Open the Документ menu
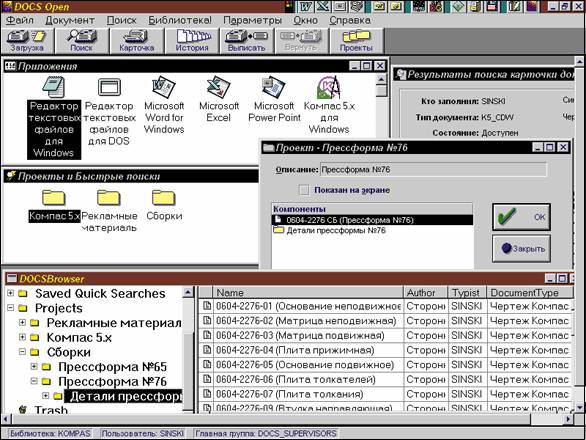Viewport: 586px width, 440px height. click(70, 20)
